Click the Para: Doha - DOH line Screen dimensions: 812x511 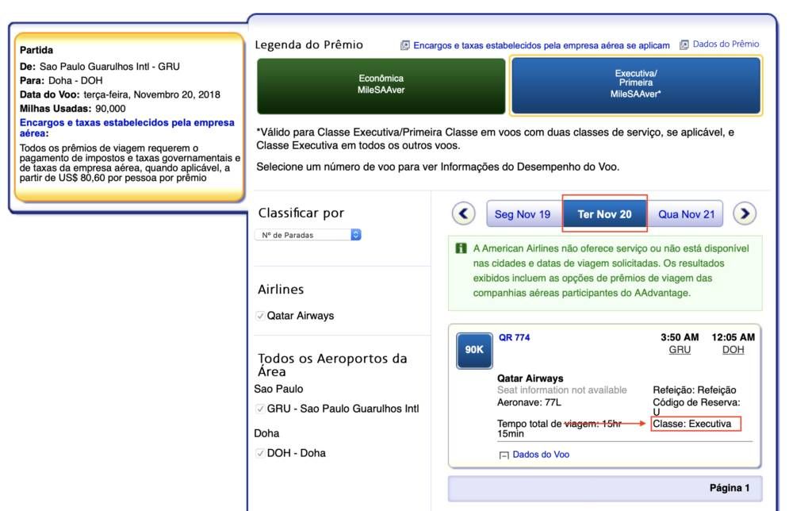click(61, 81)
